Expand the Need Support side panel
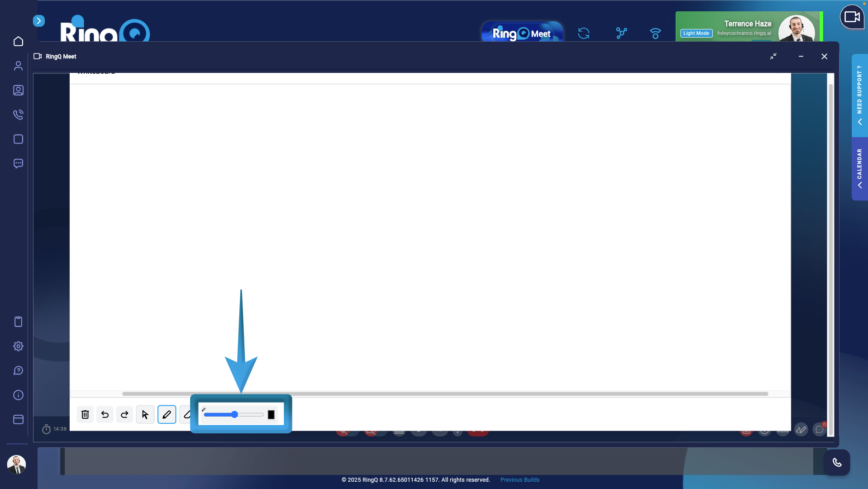Viewport: 868px width, 489px height. tap(859, 95)
